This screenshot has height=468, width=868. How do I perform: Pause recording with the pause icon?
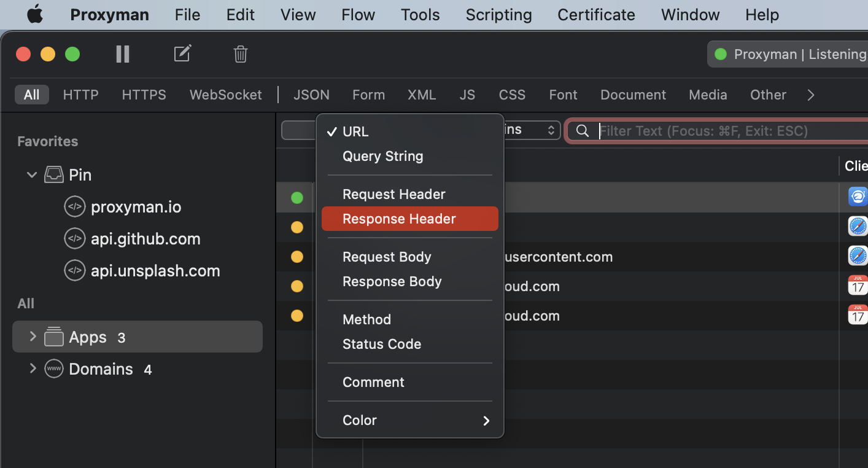coord(123,54)
